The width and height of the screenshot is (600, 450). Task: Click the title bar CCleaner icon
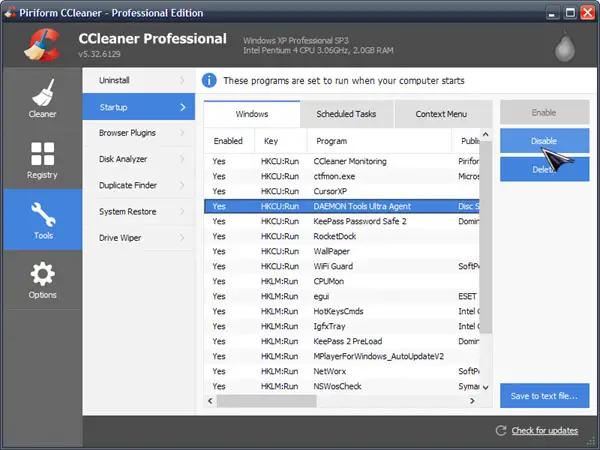[10, 12]
